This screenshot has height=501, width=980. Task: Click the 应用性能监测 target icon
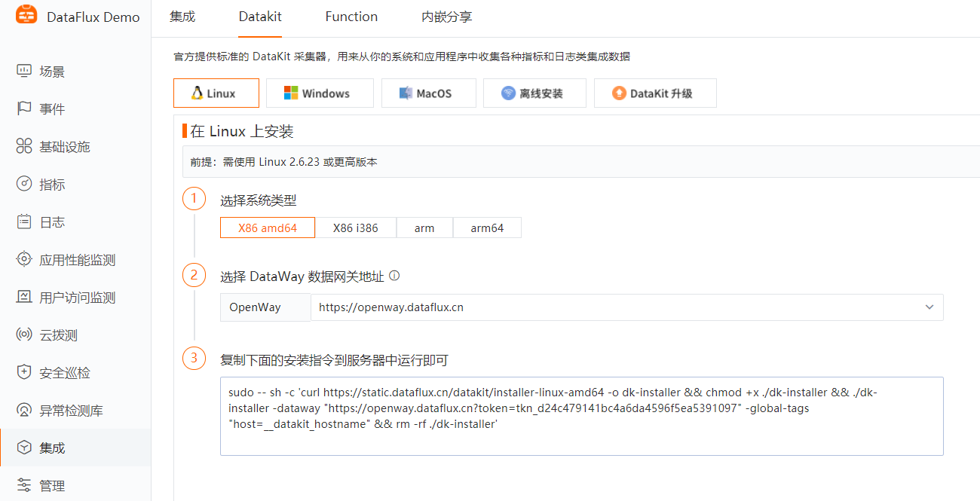(x=24, y=260)
